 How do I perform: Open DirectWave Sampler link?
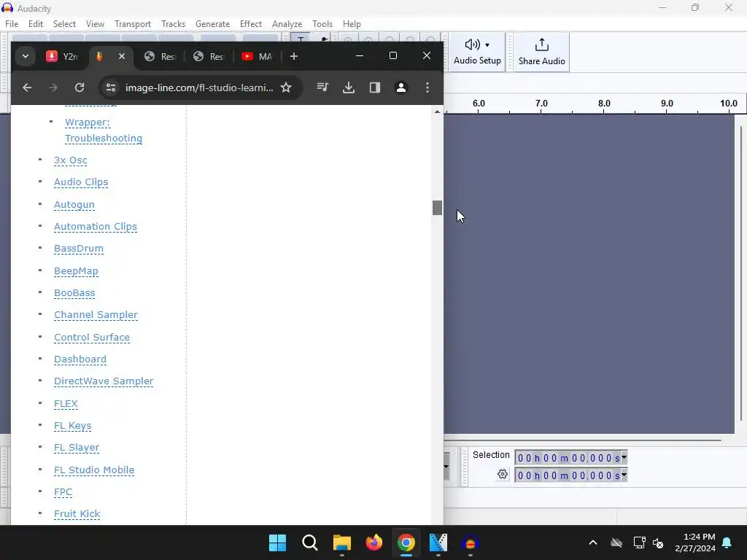click(x=104, y=381)
